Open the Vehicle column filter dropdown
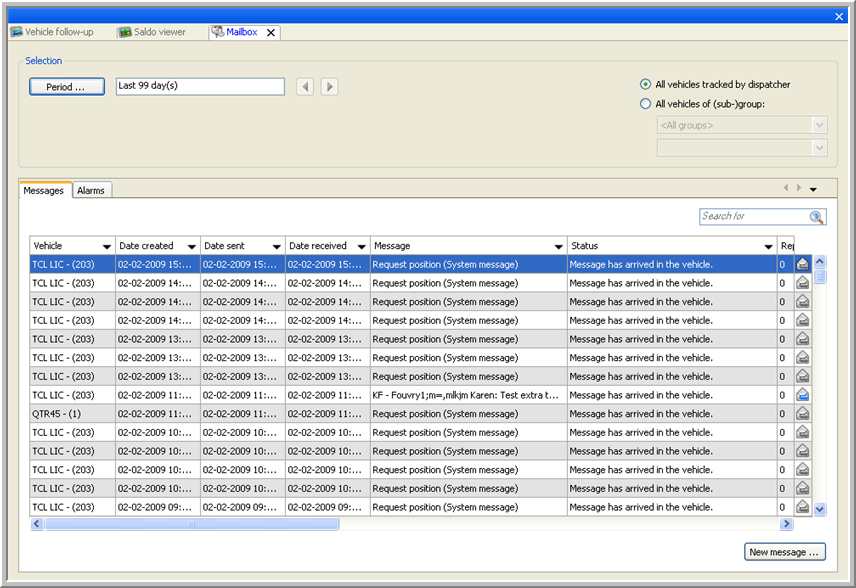Screen dimensions: 856x588 click(x=106, y=246)
